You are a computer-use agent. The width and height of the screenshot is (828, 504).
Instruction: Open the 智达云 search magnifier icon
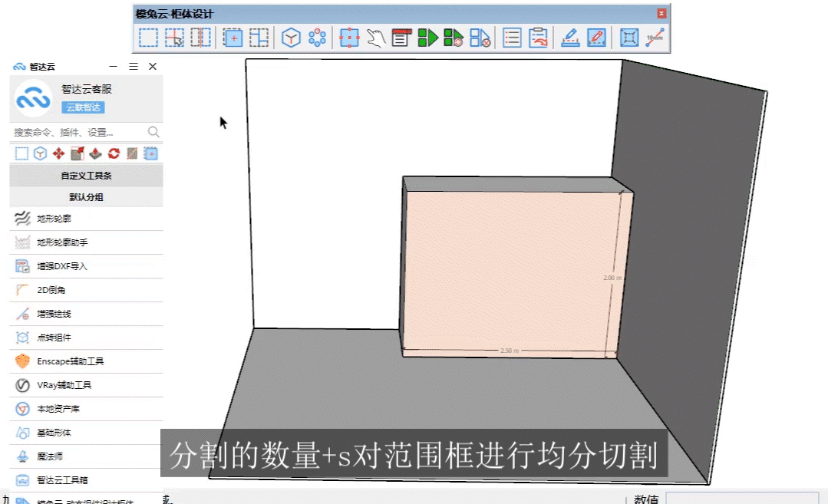(153, 132)
